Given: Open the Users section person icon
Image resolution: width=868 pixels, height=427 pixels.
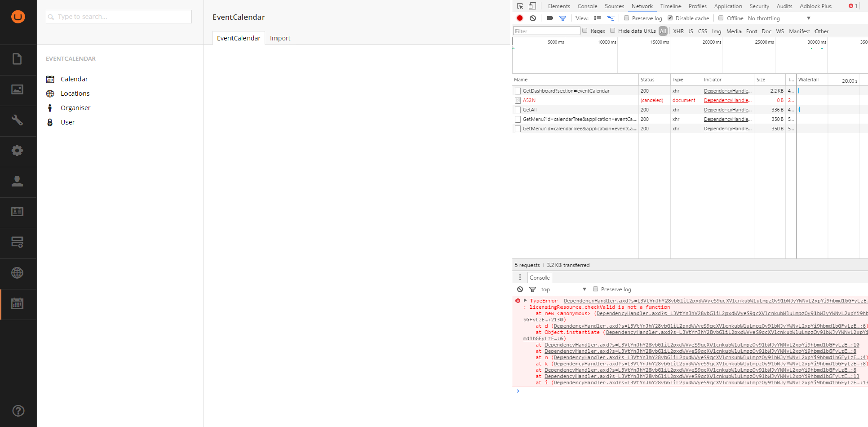Looking at the screenshot, I should 17,181.
